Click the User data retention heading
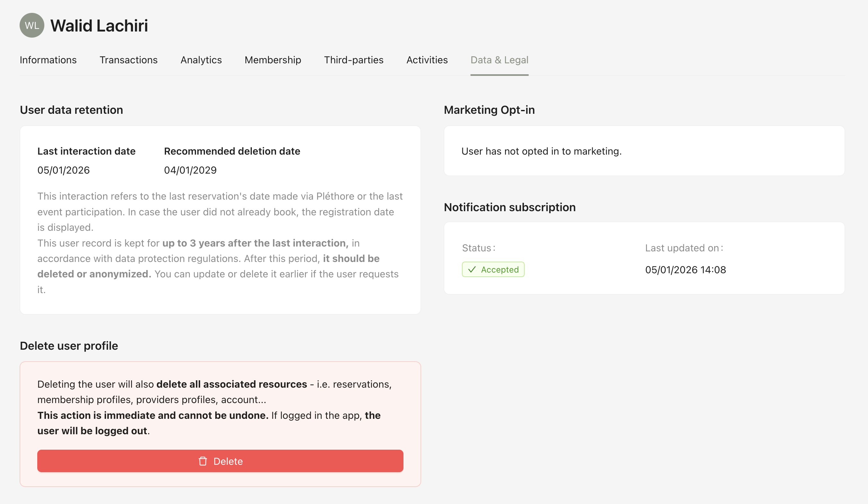868x504 pixels. pos(71,110)
